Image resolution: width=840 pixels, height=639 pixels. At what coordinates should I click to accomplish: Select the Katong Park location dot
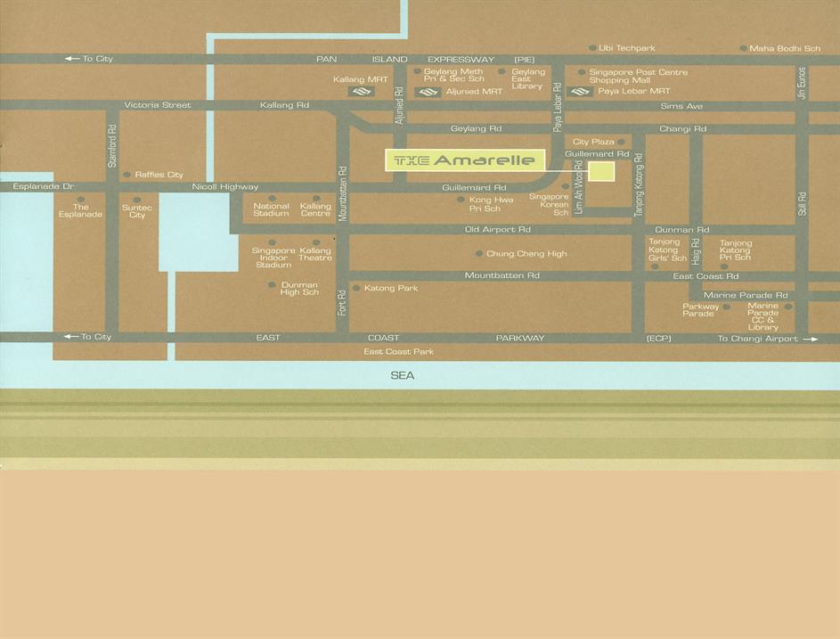[x=356, y=288]
